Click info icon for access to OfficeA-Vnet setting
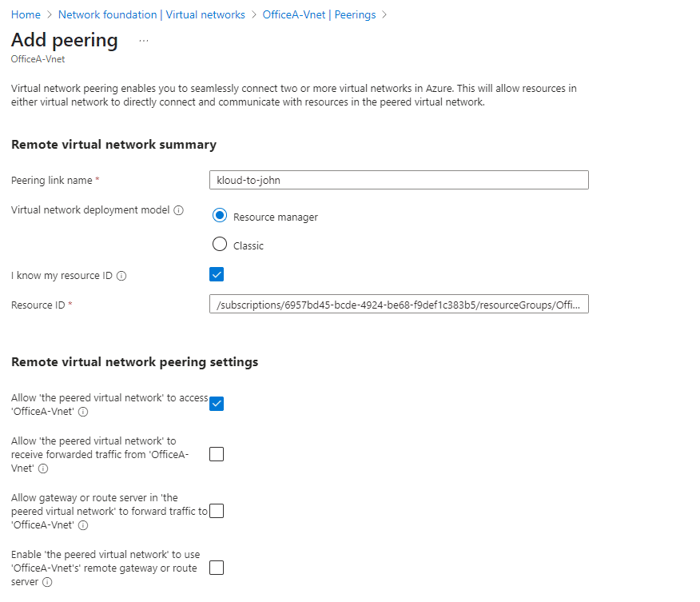 click(83, 413)
